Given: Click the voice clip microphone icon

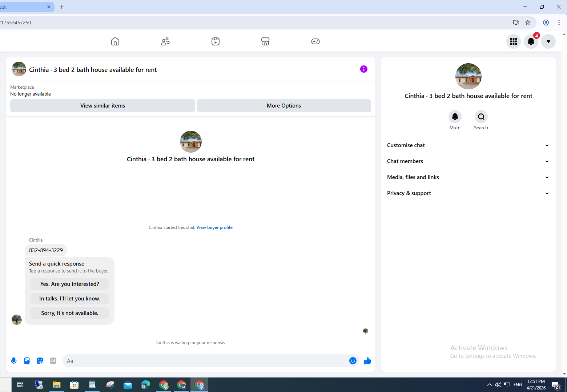Looking at the screenshot, I should click(x=14, y=361).
